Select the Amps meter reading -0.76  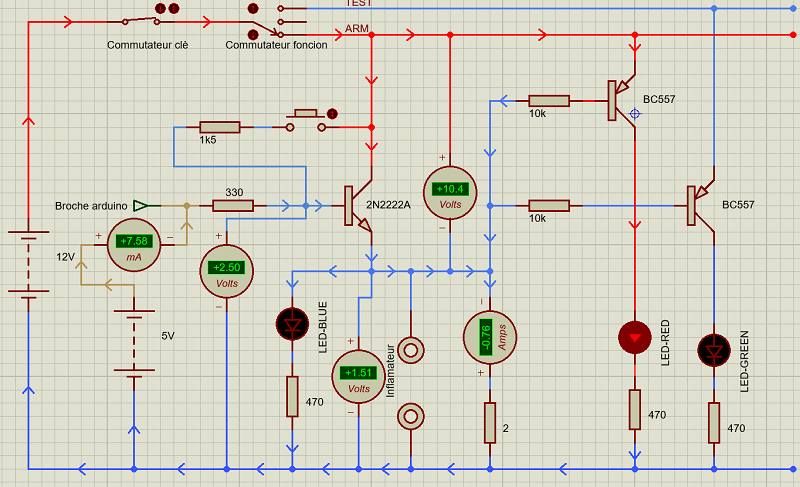pyautogui.click(x=490, y=337)
